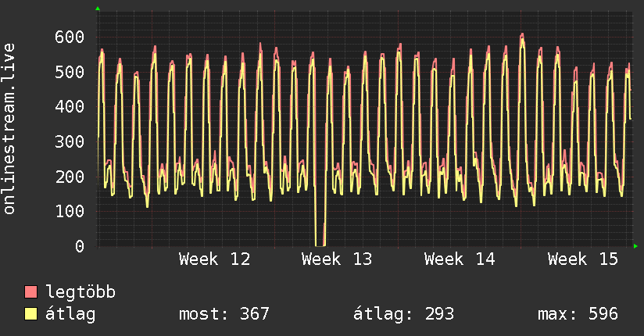Click the Week 15 axis label

tap(583, 259)
